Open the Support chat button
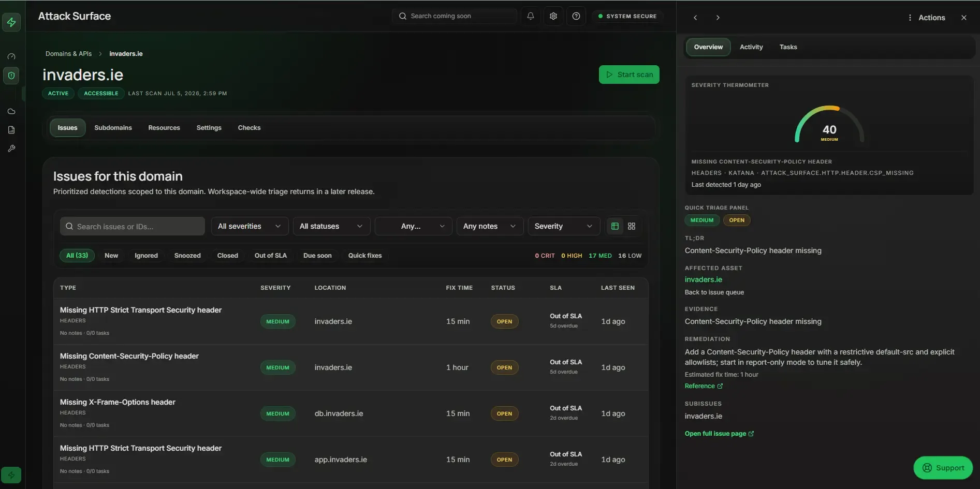Viewport: 980px width, 489px height. click(943, 468)
